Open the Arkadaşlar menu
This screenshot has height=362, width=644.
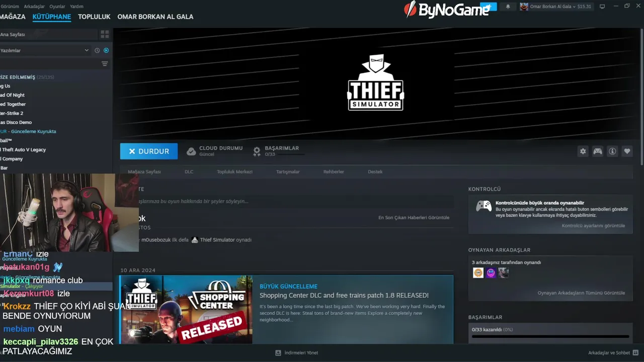coord(34,7)
